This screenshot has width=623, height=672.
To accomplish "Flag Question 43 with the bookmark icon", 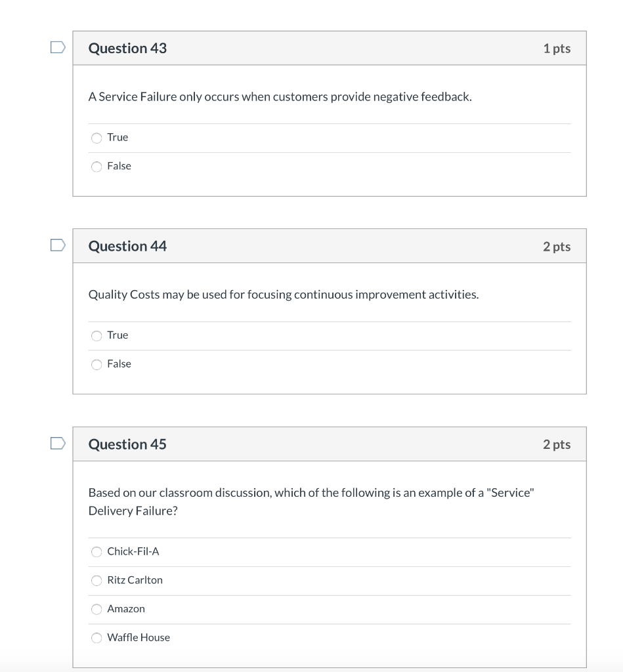I will pyautogui.click(x=57, y=46).
